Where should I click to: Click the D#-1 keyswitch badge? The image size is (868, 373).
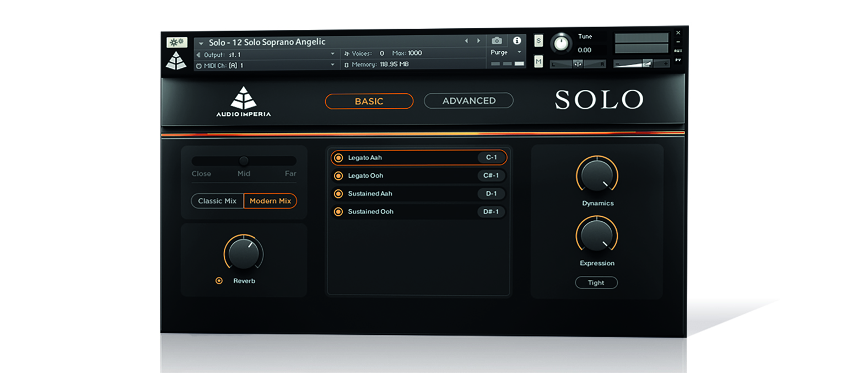pyautogui.click(x=491, y=212)
